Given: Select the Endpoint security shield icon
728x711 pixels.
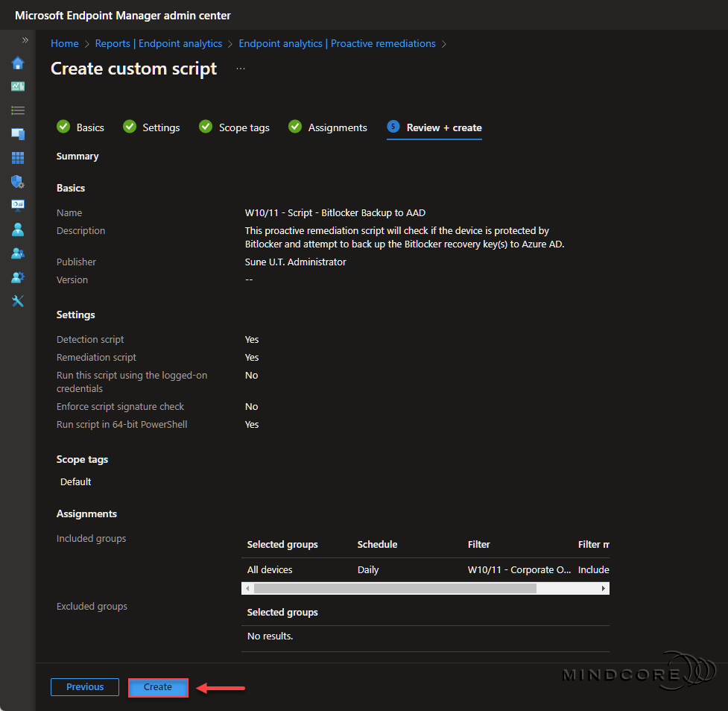Looking at the screenshot, I should (18, 182).
